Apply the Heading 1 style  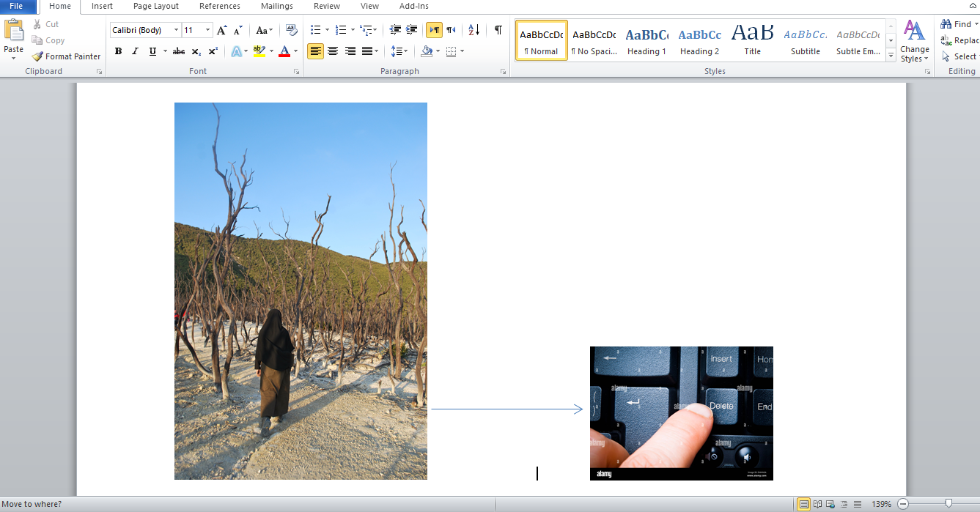coord(646,41)
